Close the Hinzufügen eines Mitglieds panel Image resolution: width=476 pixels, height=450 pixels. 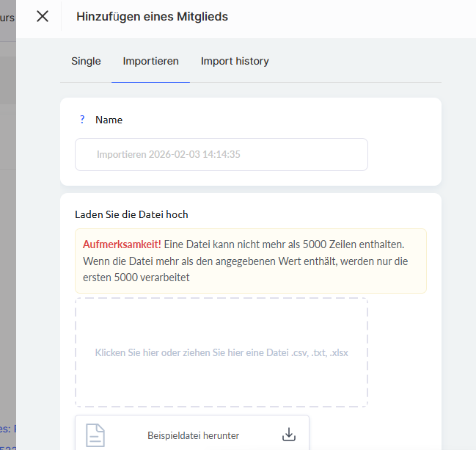pyautogui.click(x=43, y=16)
